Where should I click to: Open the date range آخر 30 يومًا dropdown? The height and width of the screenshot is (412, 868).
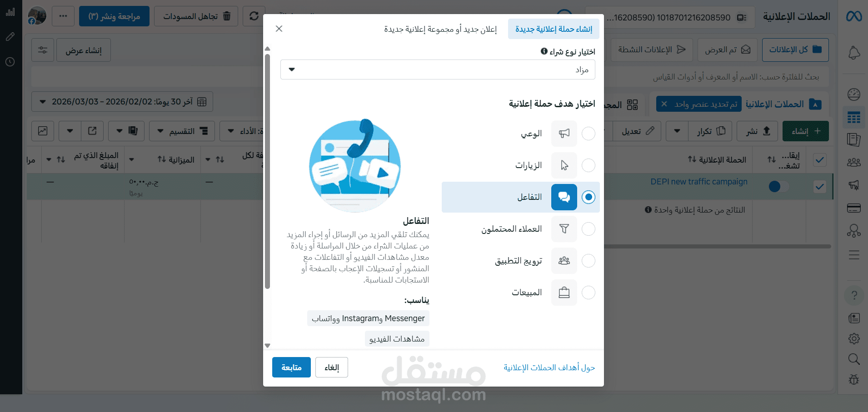pyautogui.click(x=122, y=102)
